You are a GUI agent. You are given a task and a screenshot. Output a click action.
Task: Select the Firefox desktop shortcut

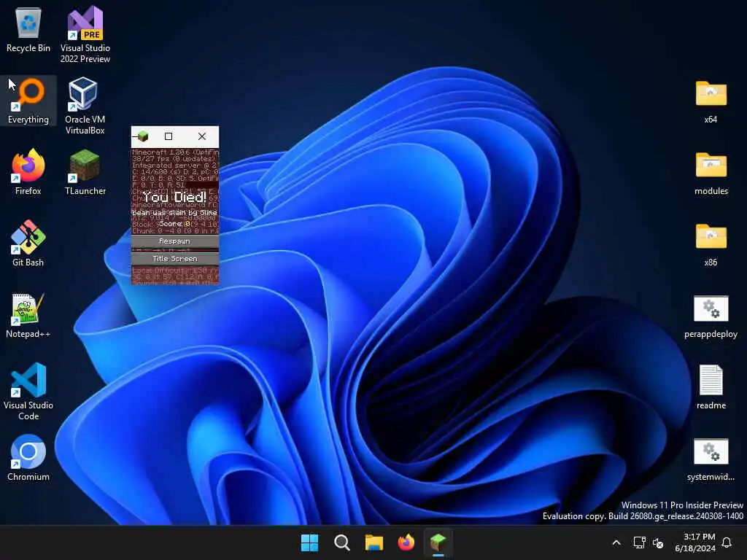coord(28,172)
